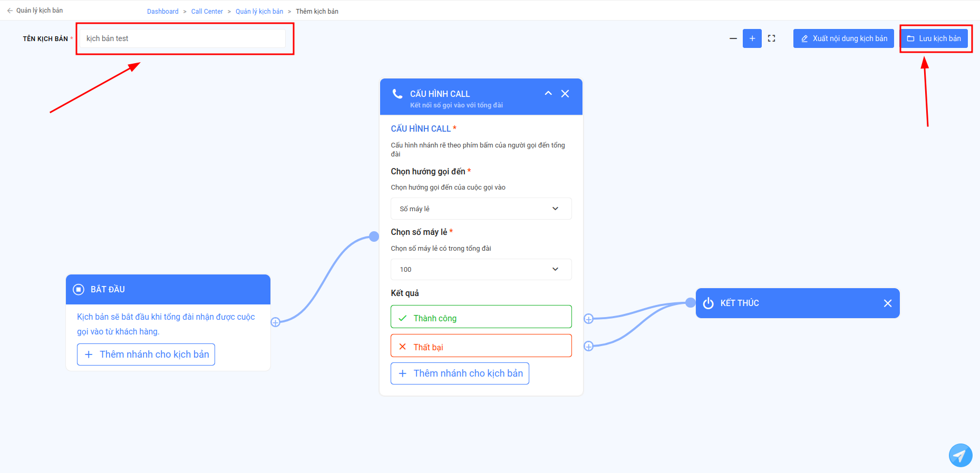Remove the CẤU HÌNH CALL node

[565, 94]
